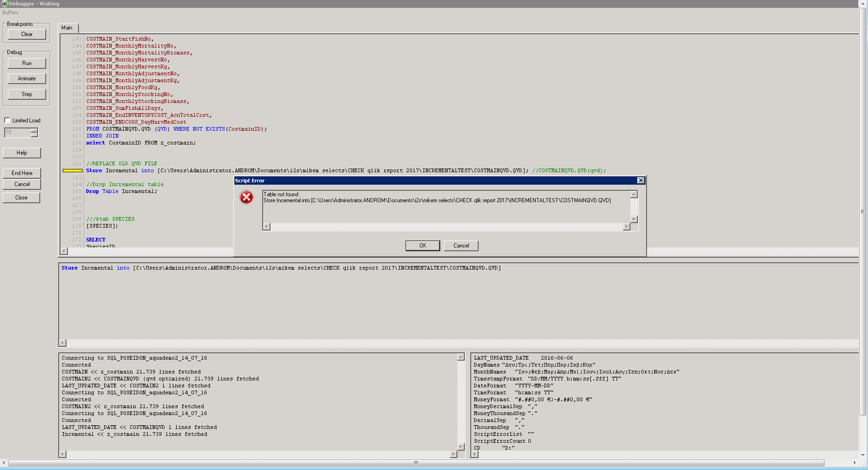868x470 pixels.
Task: Click the Clear breakpoints button
Action: [x=27, y=34]
